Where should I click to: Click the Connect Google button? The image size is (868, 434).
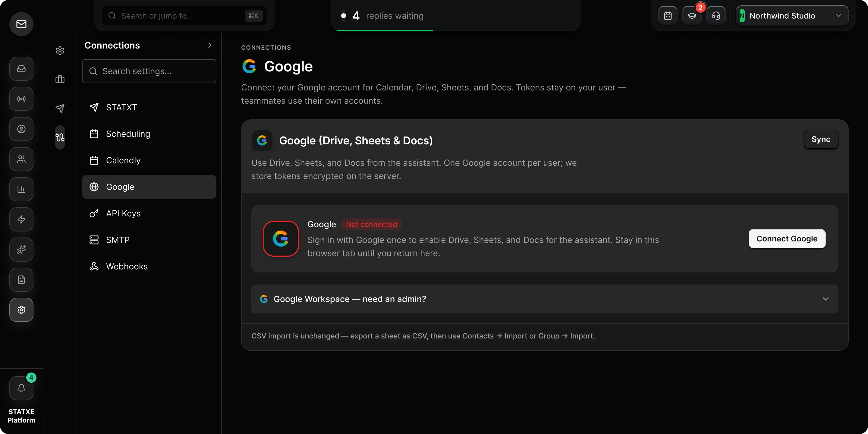pos(787,239)
